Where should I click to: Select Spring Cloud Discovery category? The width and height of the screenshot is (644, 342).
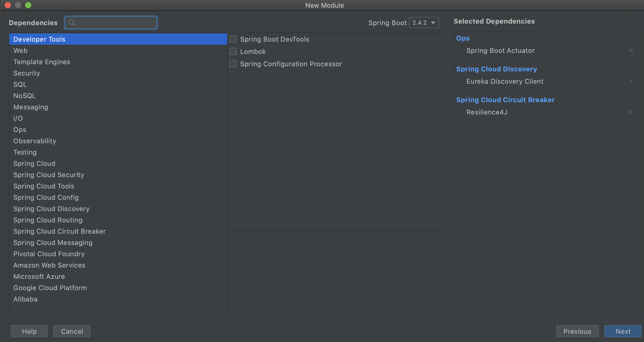(51, 209)
